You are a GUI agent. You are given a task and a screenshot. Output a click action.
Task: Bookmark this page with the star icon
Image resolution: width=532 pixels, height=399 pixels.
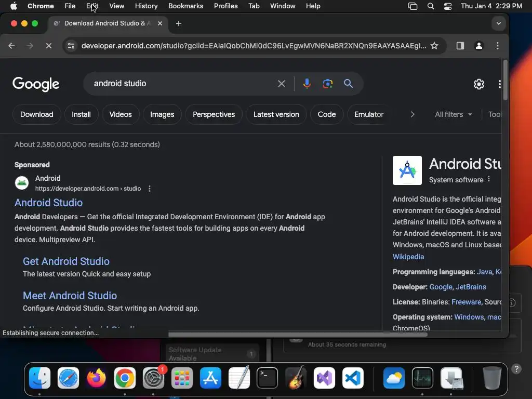pyautogui.click(x=434, y=46)
